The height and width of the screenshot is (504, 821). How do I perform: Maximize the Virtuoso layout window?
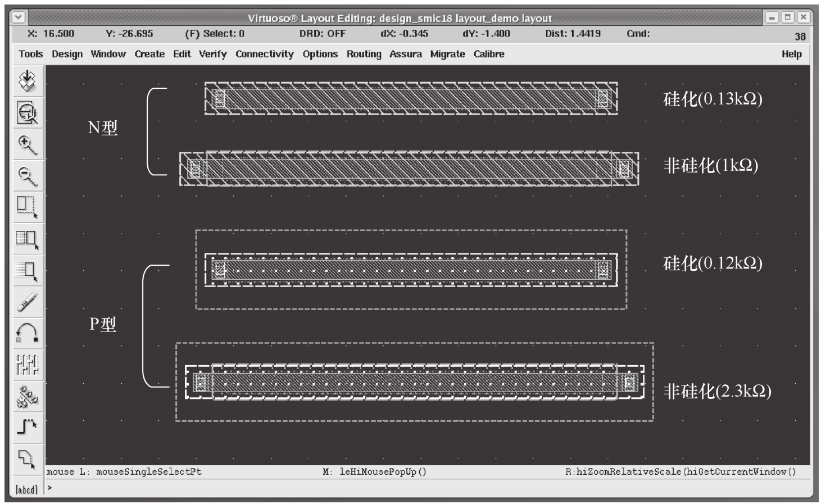[x=788, y=17]
